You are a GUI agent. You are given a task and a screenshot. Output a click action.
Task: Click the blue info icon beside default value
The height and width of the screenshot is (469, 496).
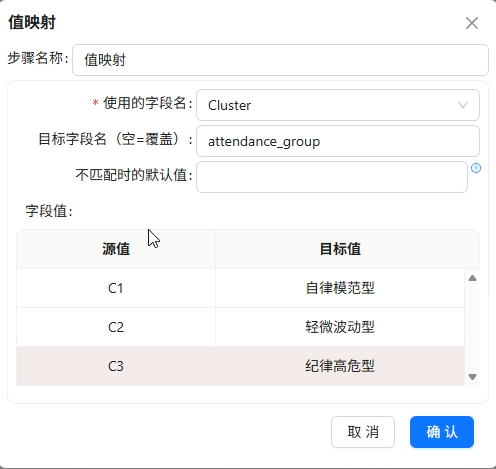point(476,168)
